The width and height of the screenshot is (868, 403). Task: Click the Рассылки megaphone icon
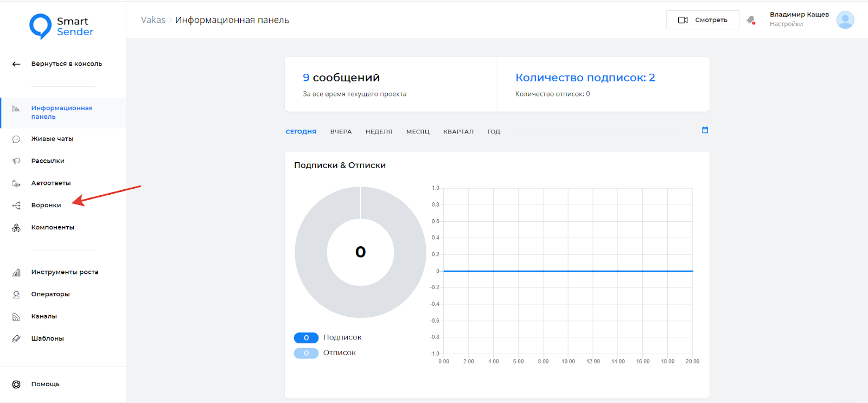coord(16,161)
